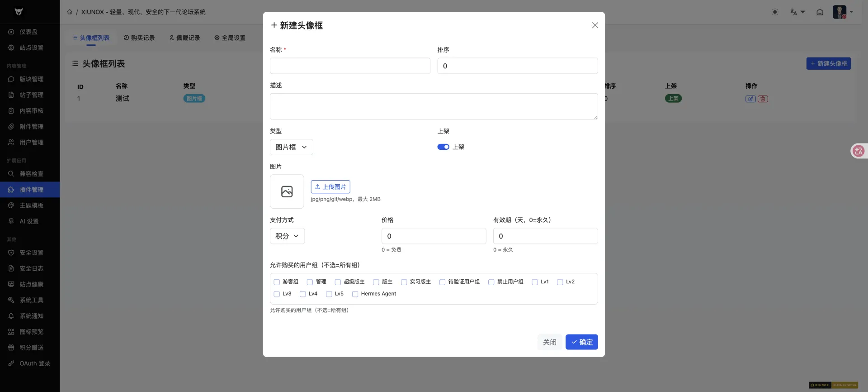Select 插件管理 sidebar item
The width and height of the screenshot is (868, 392).
[x=30, y=190]
